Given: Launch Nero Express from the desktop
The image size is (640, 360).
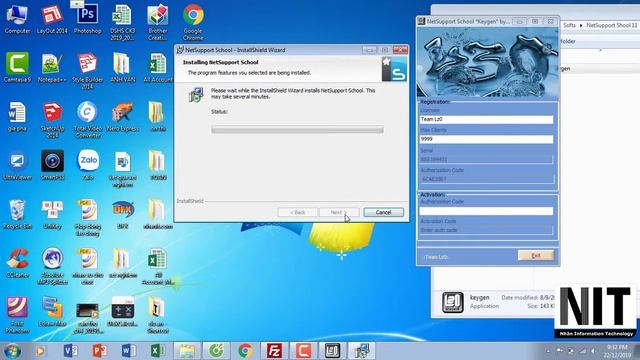Looking at the screenshot, I should coord(122,116).
